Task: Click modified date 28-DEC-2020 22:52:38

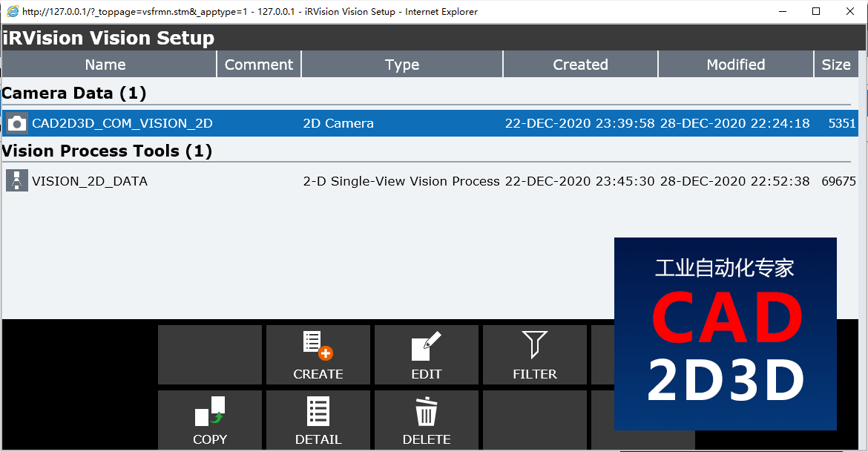Action: [x=734, y=181]
